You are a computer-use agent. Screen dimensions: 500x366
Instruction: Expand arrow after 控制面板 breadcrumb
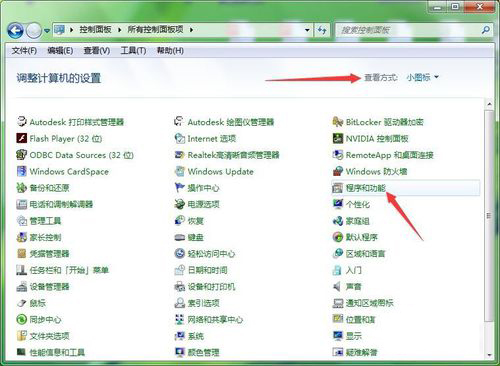[x=120, y=30]
